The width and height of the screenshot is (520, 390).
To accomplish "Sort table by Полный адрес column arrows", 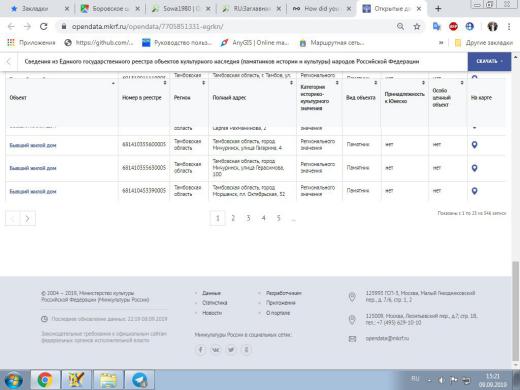I will tap(291, 83).
